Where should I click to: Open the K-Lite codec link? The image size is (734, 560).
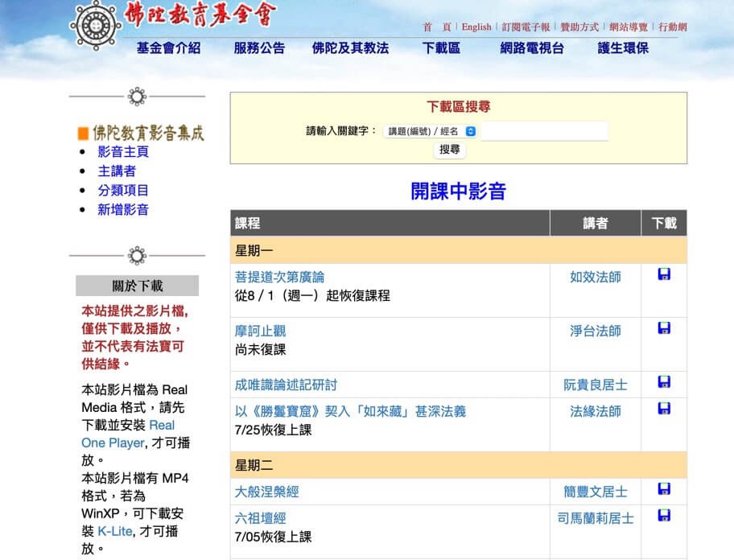[114, 531]
